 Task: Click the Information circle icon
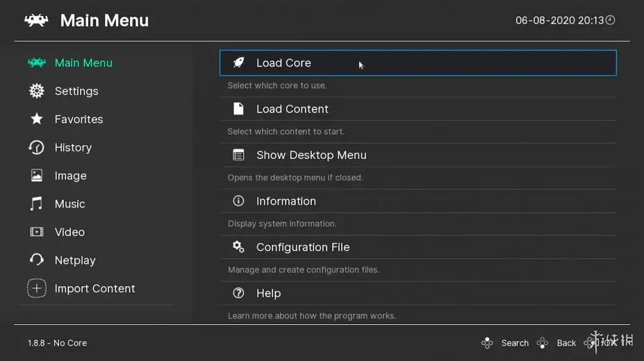point(238,201)
